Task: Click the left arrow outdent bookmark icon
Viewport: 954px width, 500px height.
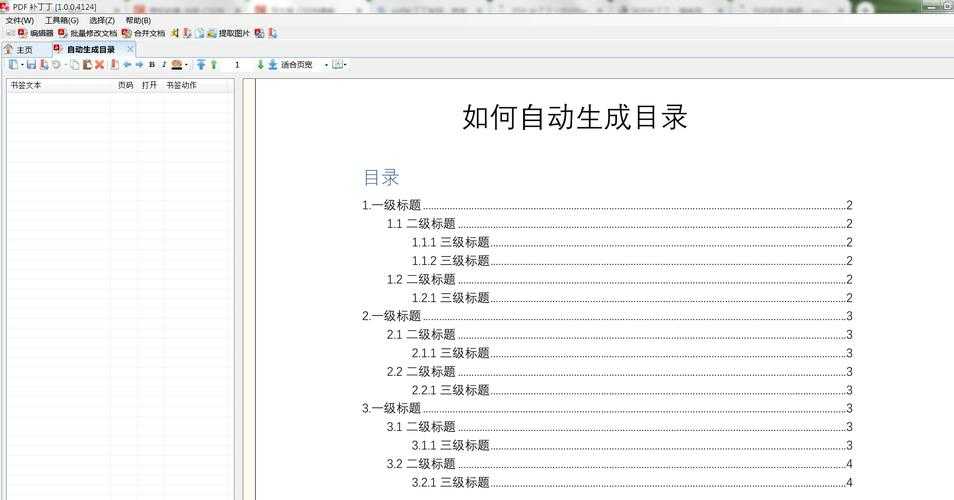Action: tap(127, 64)
